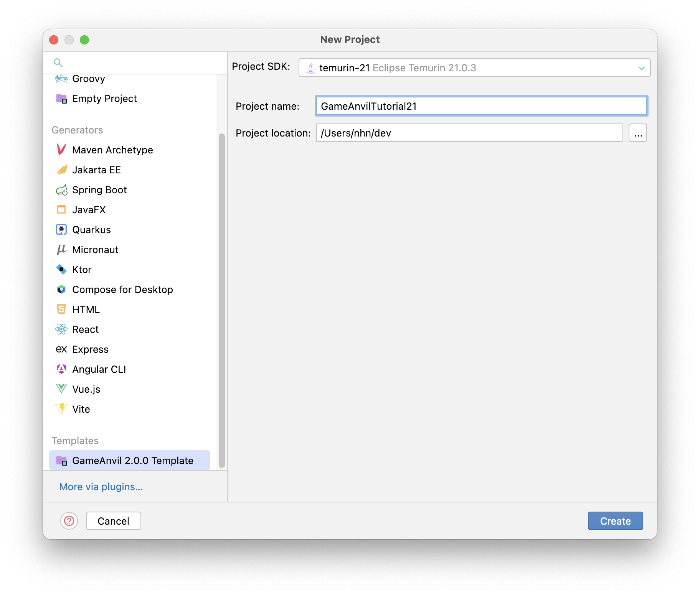Click the search magnifier icon
This screenshot has height=596, width=700.
(x=58, y=63)
